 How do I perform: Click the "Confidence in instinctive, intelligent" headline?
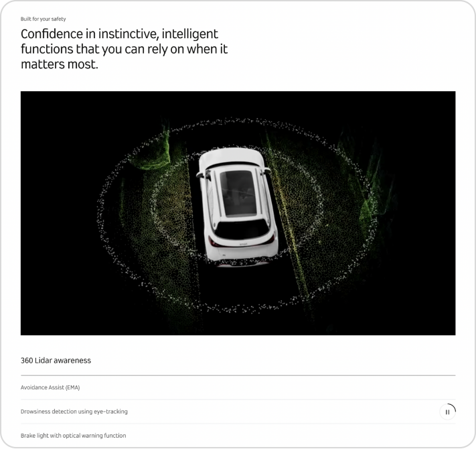(x=119, y=34)
